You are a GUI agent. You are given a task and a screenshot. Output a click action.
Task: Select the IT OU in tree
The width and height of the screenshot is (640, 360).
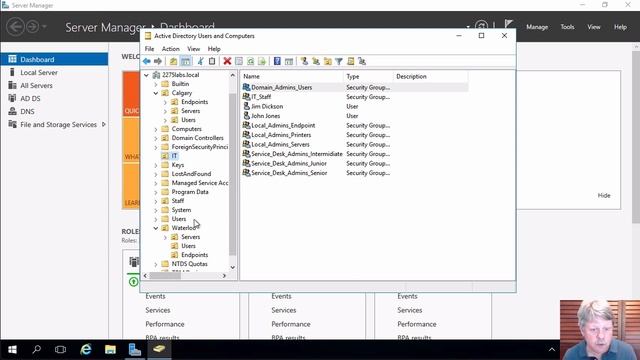point(174,156)
